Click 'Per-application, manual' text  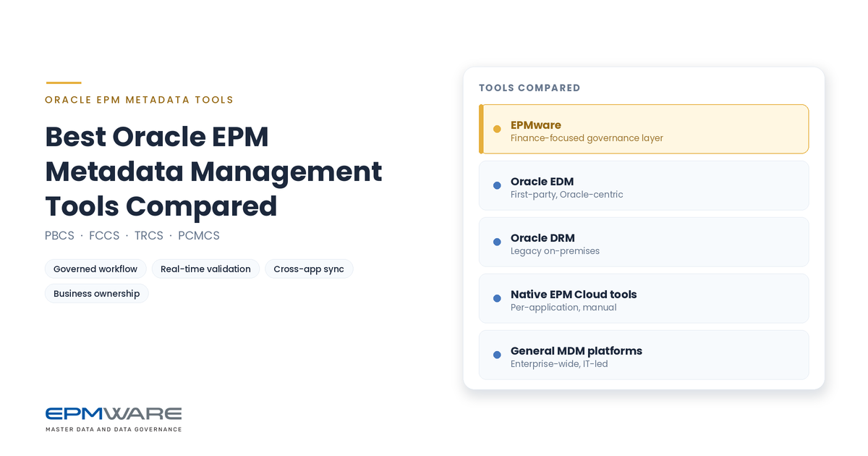pos(563,308)
